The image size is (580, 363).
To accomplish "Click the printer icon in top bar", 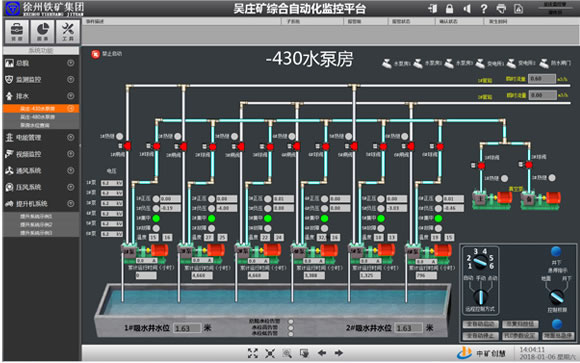I will coord(501,9).
